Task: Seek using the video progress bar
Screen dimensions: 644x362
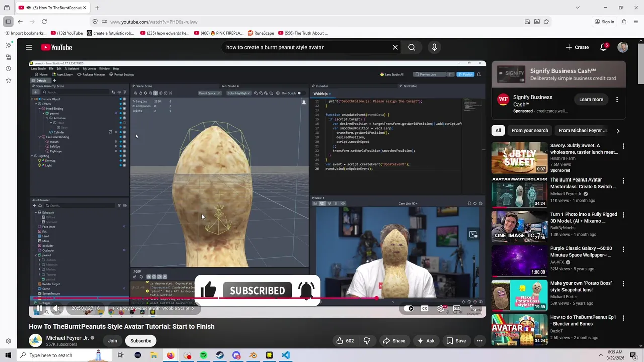Action: (257, 298)
